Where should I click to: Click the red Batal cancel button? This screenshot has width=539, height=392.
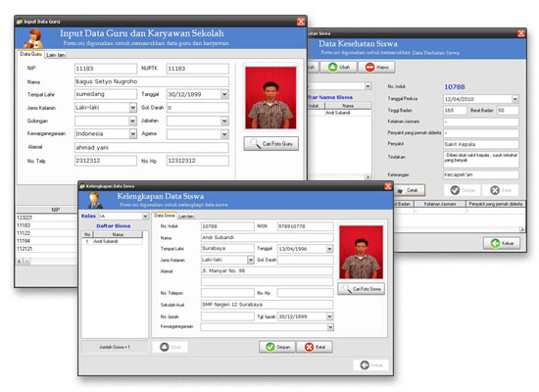coord(315,347)
